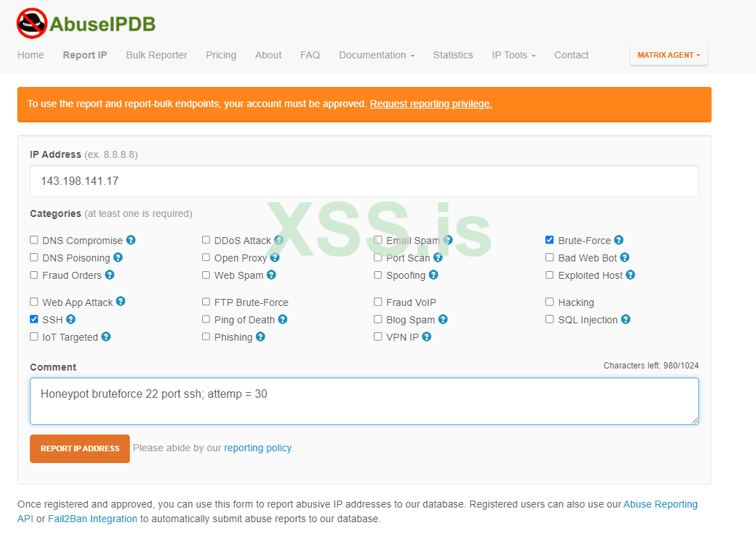Switch to the Bulk Reporter page

pos(156,55)
